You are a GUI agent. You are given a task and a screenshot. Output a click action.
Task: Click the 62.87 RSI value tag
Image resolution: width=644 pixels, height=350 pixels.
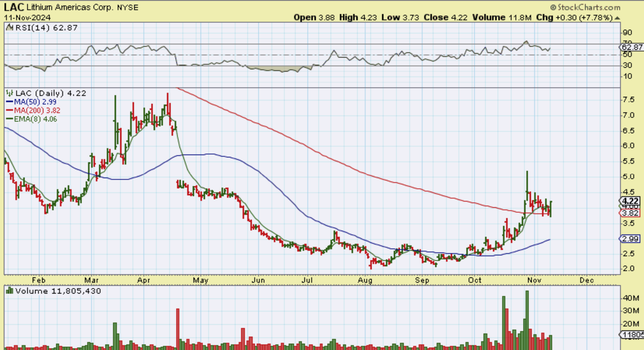pyautogui.click(x=631, y=47)
